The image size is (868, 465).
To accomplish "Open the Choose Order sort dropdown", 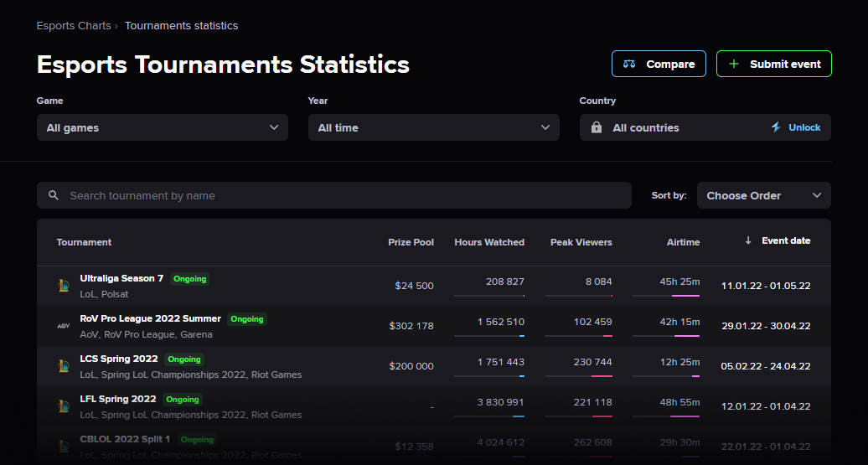I will point(763,195).
